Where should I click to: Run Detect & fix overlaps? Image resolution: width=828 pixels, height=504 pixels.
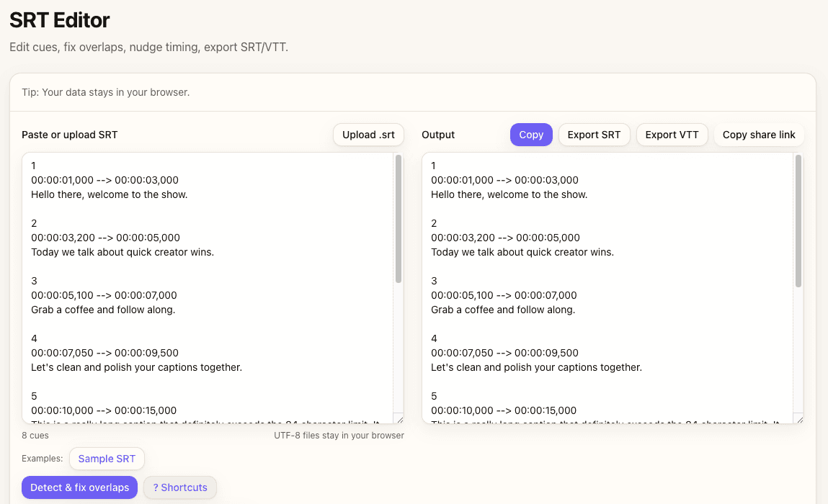(79, 487)
